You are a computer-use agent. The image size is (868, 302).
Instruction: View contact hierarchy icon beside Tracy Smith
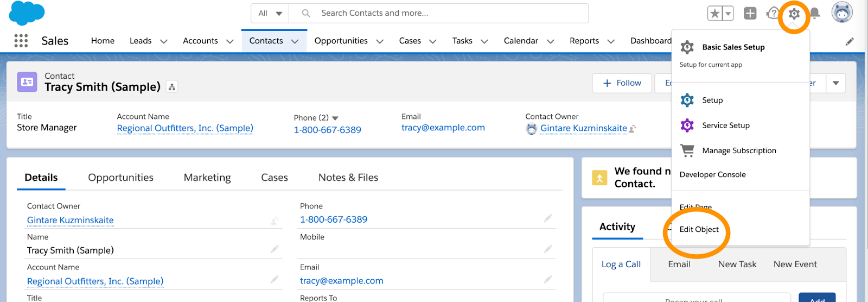click(172, 87)
